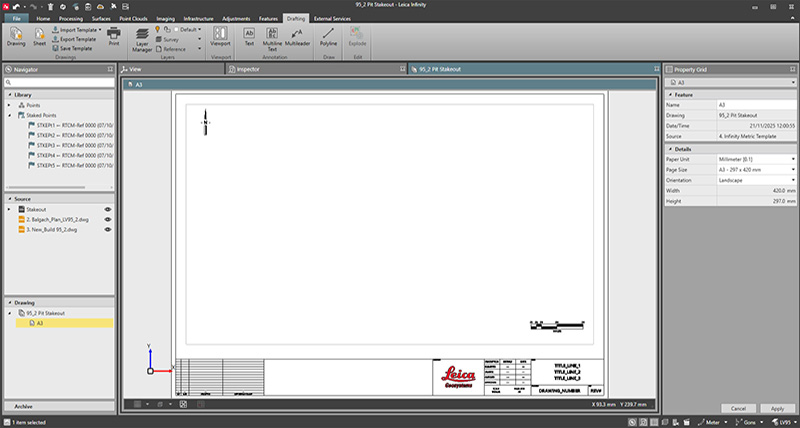Image resolution: width=800 pixels, height=428 pixels.
Task: Click the Cancel button
Action: pyautogui.click(x=737, y=408)
